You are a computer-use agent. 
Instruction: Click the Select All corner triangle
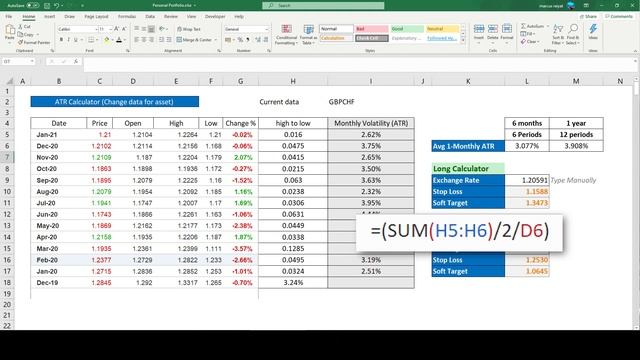[x=9, y=81]
